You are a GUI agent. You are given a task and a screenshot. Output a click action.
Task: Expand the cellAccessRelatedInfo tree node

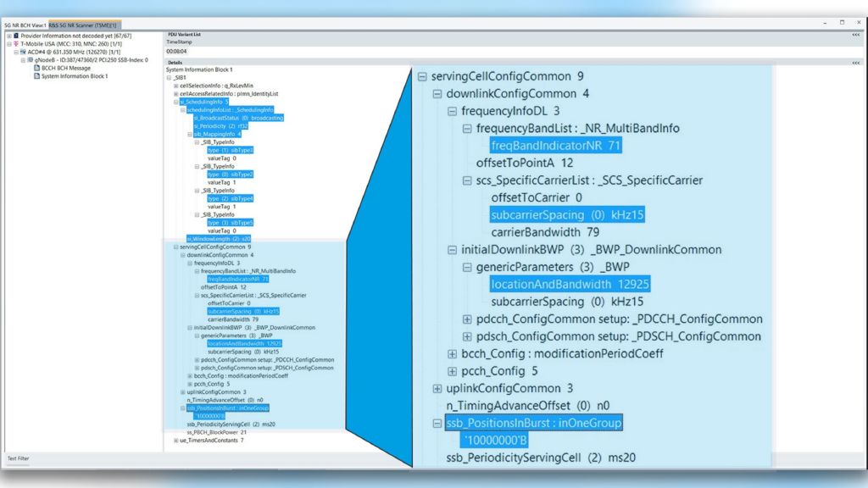[175, 93]
